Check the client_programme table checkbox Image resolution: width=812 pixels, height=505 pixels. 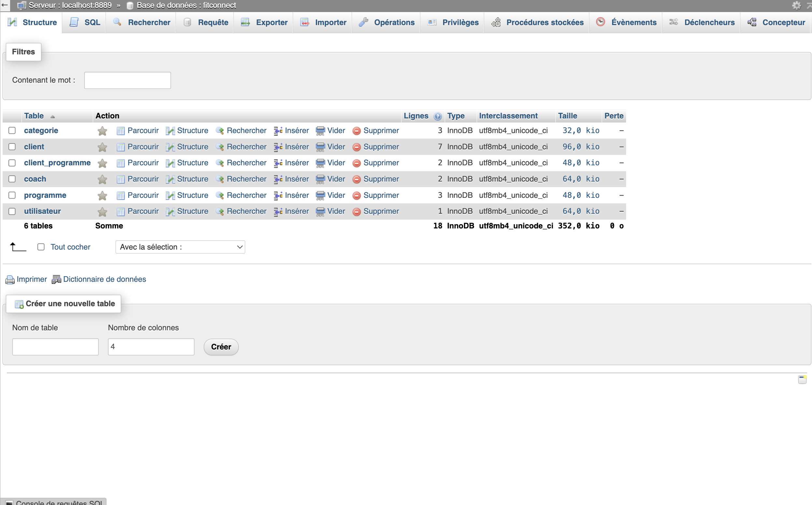point(12,163)
